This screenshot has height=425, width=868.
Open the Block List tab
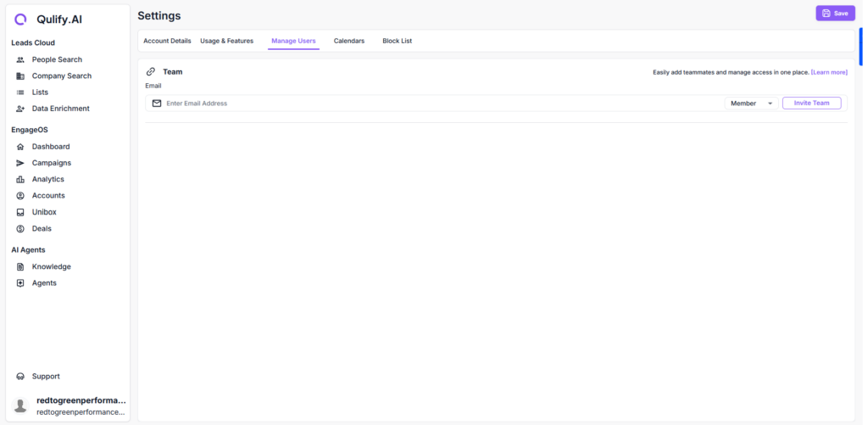click(397, 41)
